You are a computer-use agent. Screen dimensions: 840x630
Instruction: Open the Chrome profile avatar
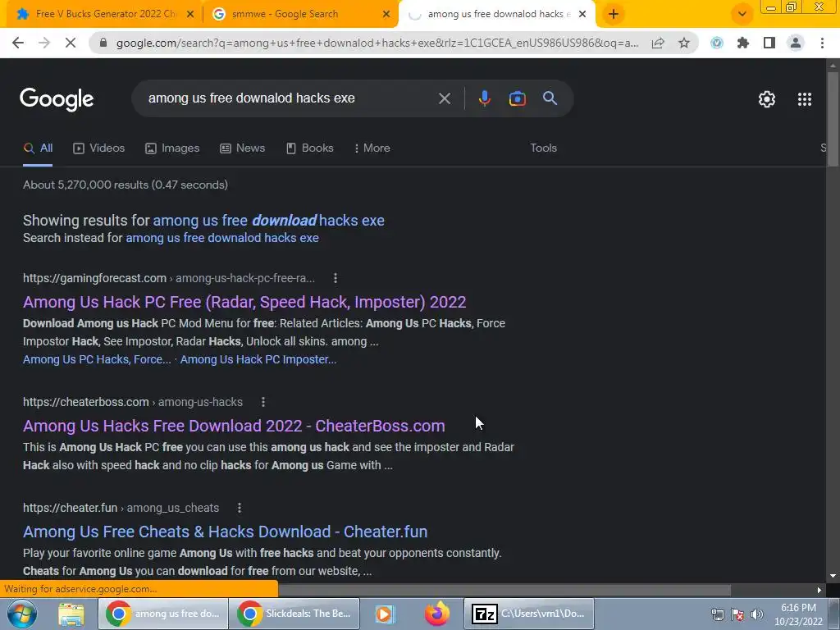[x=796, y=43]
